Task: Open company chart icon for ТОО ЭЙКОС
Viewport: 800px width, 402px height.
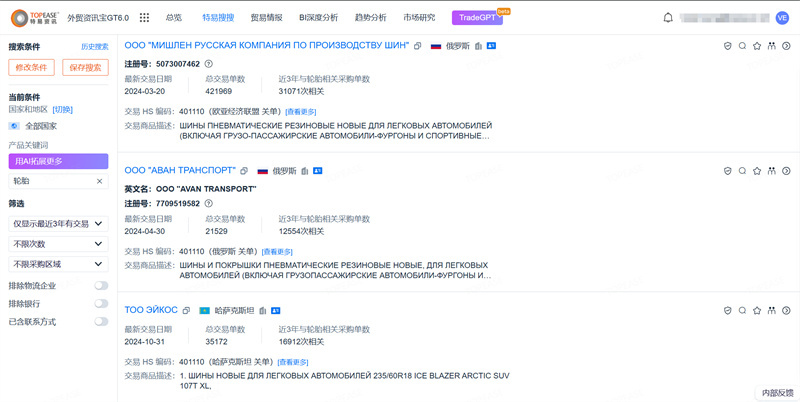Action: [263, 310]
